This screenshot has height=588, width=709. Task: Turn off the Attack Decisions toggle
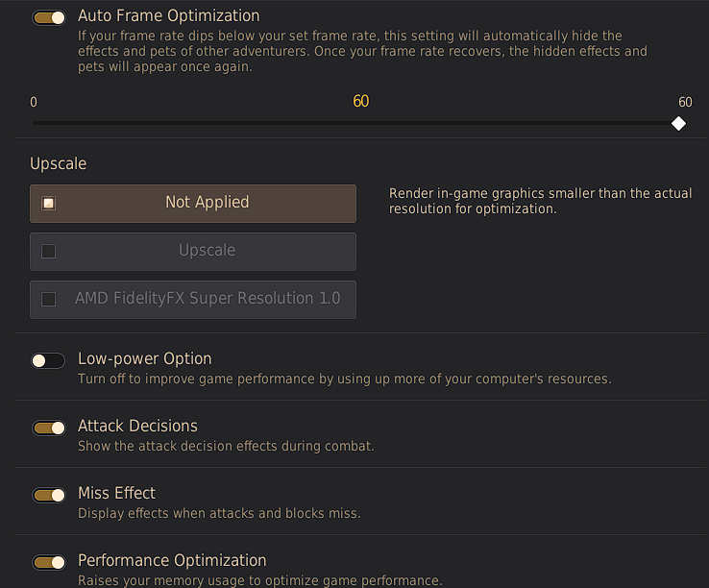[49, 428]
